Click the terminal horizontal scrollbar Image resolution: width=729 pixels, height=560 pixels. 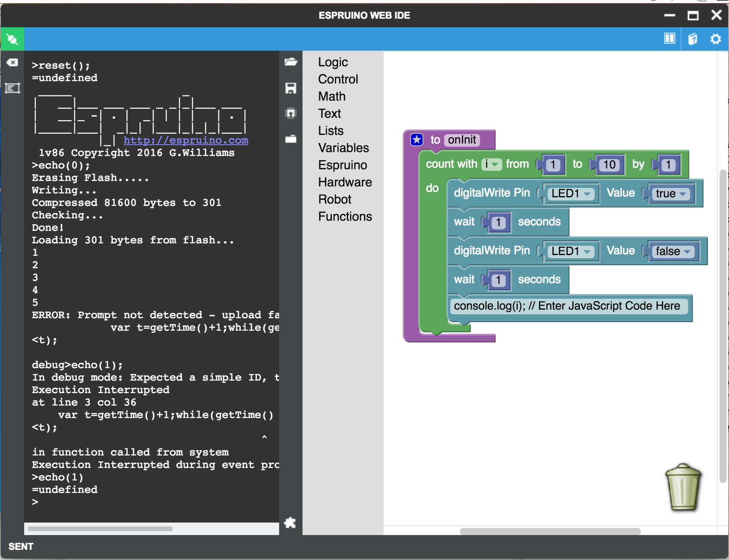click(x=100, y=529)
